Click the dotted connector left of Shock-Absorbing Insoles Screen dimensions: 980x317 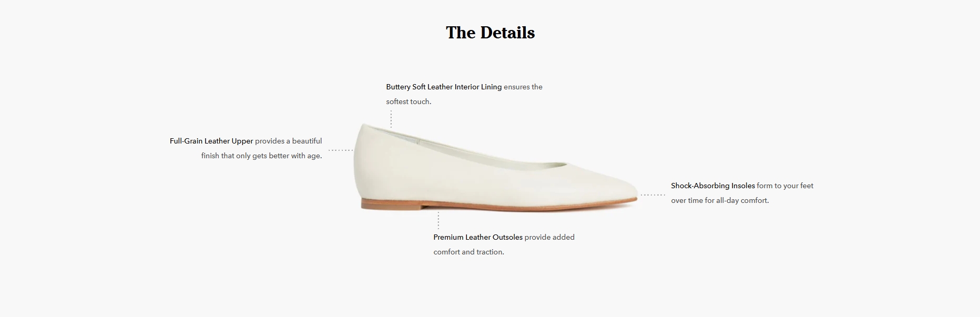click(652, 195)
